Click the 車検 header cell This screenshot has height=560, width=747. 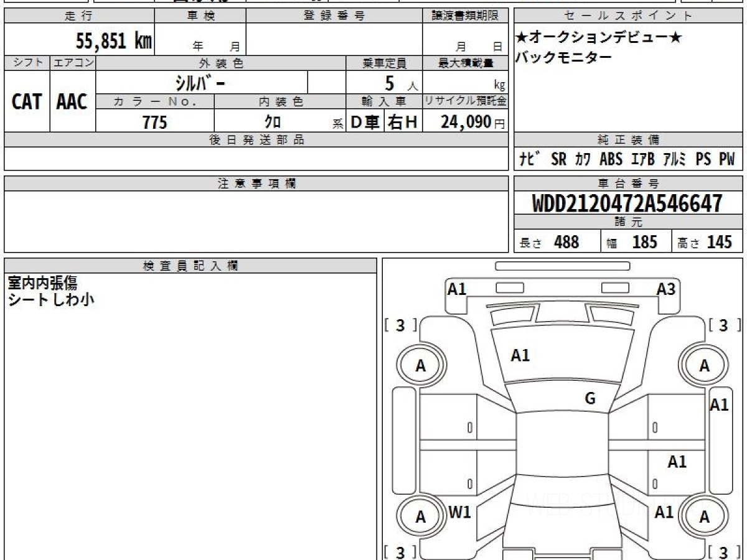[200, 16]
